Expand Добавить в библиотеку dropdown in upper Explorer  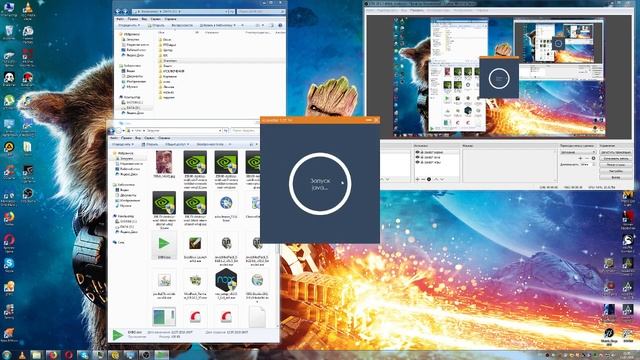218,25
